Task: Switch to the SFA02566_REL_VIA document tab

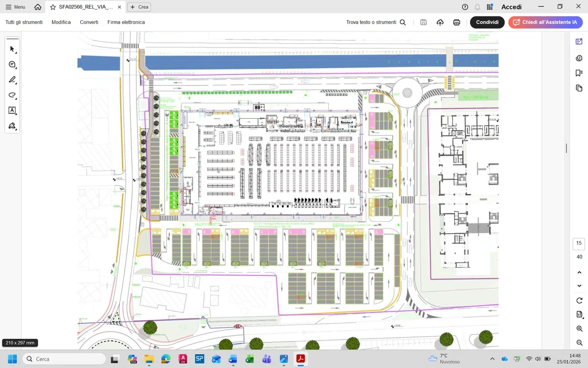Action: pos(84,7)
